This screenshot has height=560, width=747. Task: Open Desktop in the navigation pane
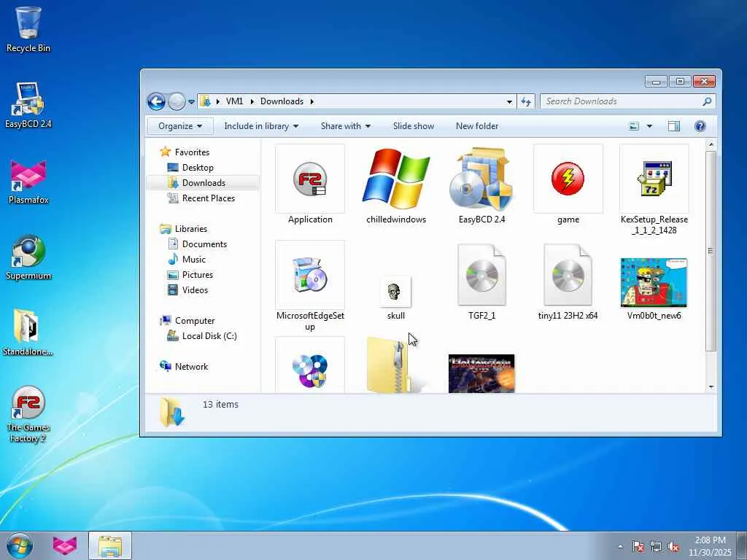197,168
